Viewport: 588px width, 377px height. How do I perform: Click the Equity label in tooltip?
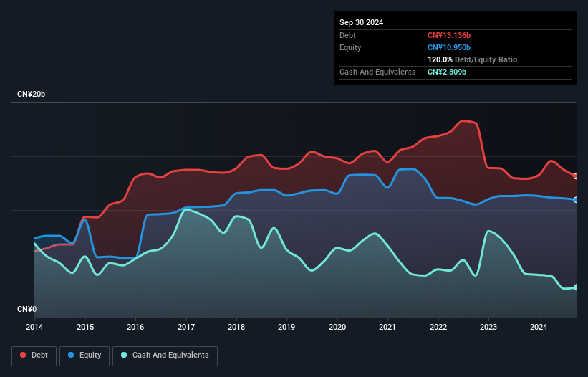(x=350, y=47)
